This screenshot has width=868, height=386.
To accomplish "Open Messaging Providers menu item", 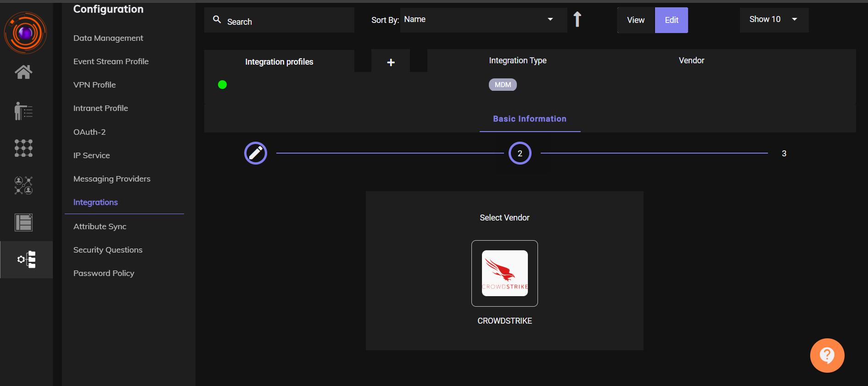I will 112,179.
